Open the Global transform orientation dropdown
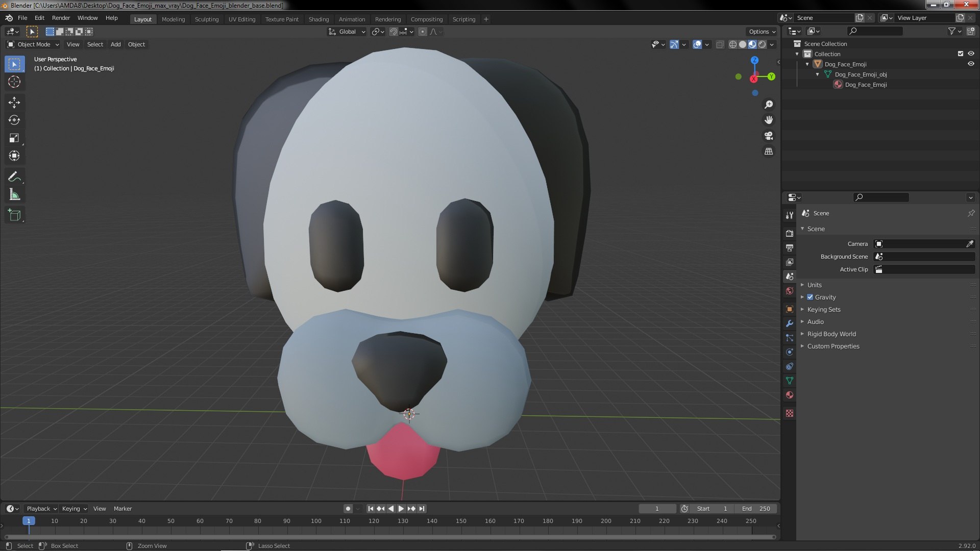980x551 pixels. tap(347, 32)
